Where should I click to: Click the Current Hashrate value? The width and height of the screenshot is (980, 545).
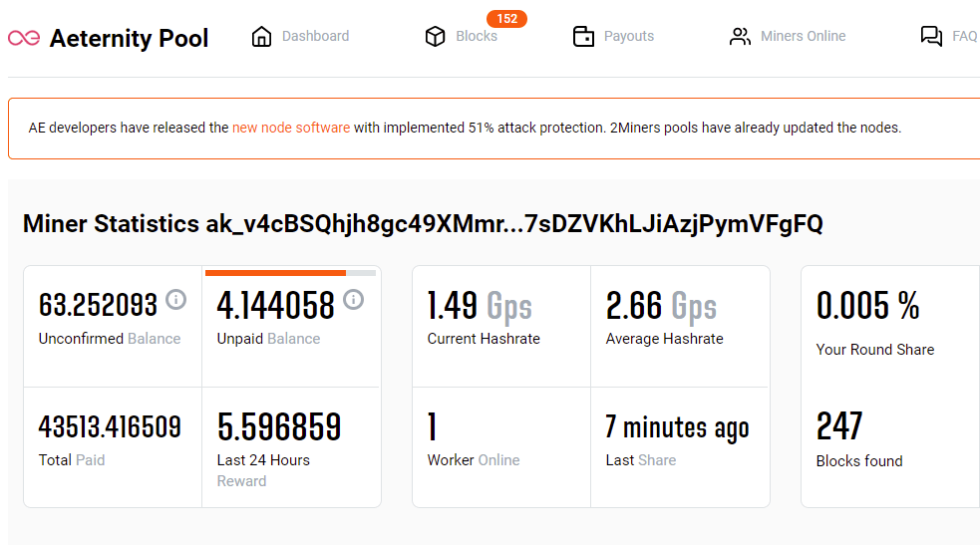(x=480, y=306)
